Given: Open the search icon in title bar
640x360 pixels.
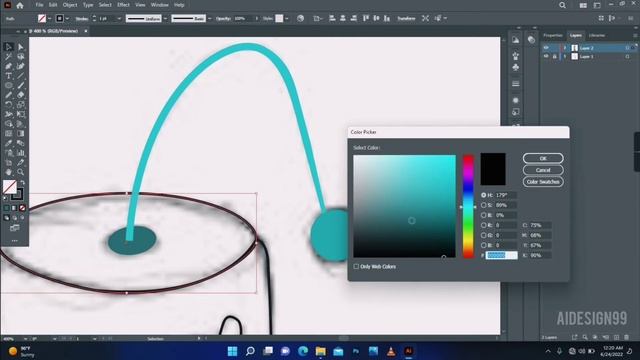Looking at the screenshot, I should pos(562,5).
